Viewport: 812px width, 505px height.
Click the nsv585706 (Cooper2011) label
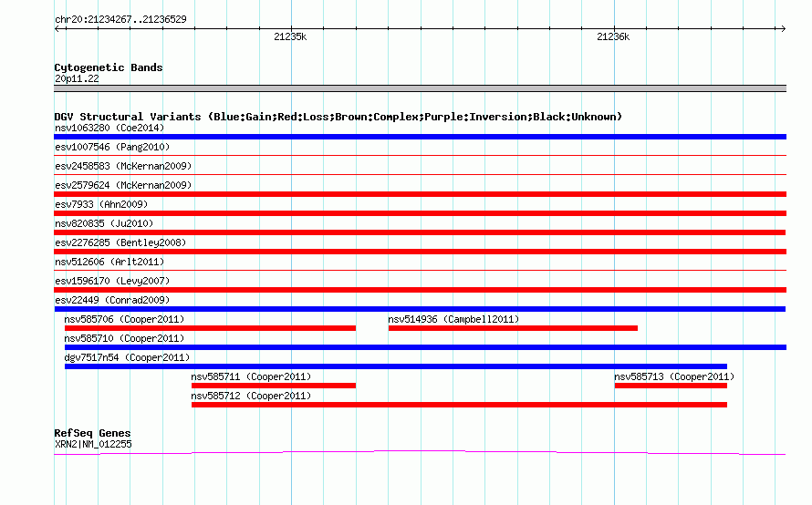point(124,319)
